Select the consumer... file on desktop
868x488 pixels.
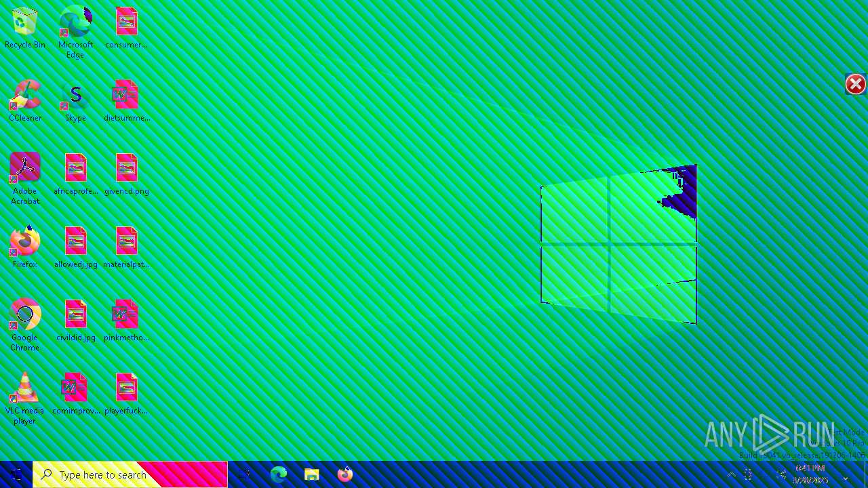[x=126, y=28]
